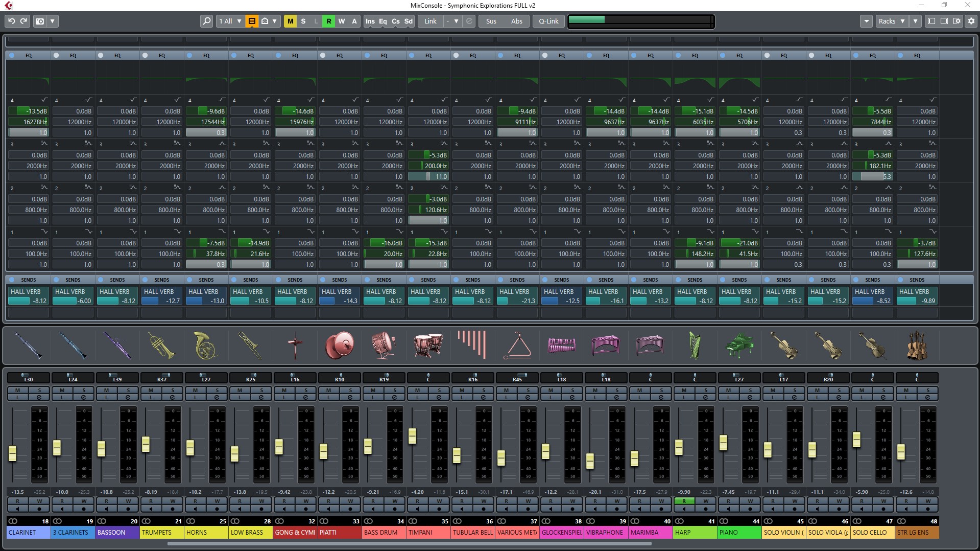The image size is (980, 551).
Task: Open channel settings 'e' on CLARINET channel
Action: pos(39,397)
